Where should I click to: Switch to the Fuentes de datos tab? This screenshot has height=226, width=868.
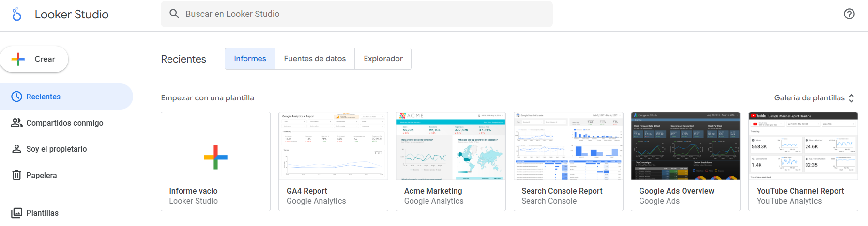click(x=315, y=59)
